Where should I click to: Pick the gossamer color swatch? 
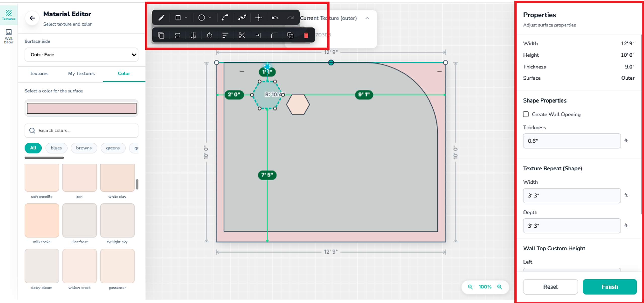click(x=117, y=266)
